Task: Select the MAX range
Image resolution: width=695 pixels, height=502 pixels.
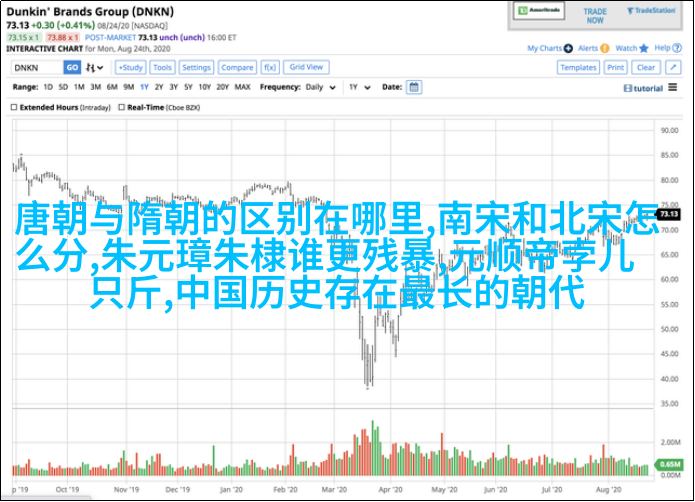Action: pos(242,87)
